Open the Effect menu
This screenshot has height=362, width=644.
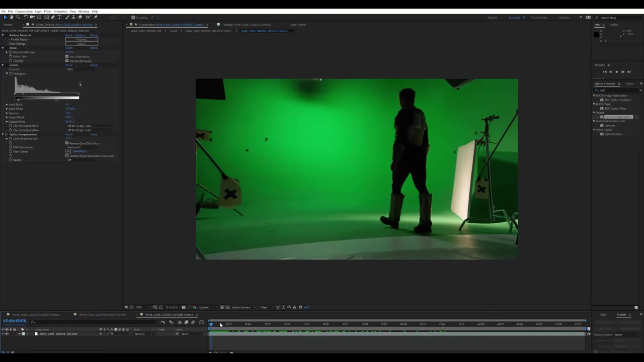tap(48, 11)
